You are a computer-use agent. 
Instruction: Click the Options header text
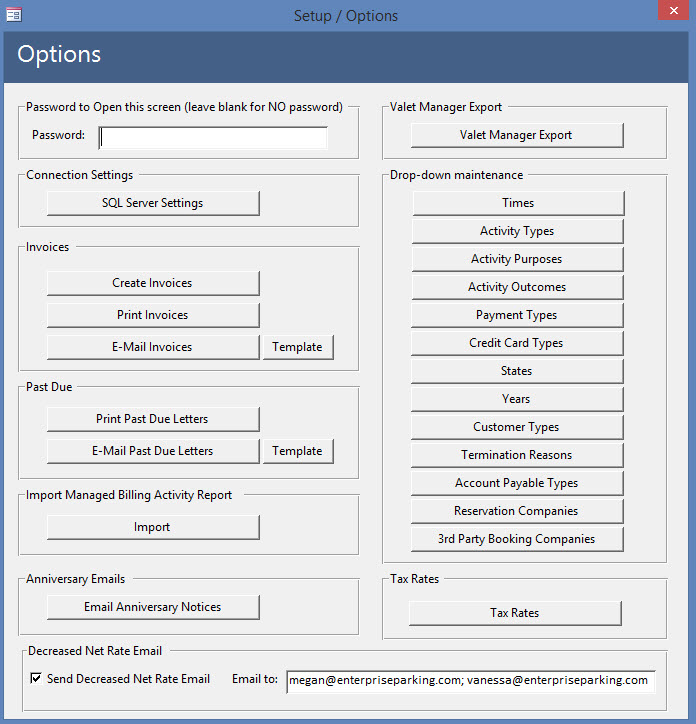(x=59, y=54)
